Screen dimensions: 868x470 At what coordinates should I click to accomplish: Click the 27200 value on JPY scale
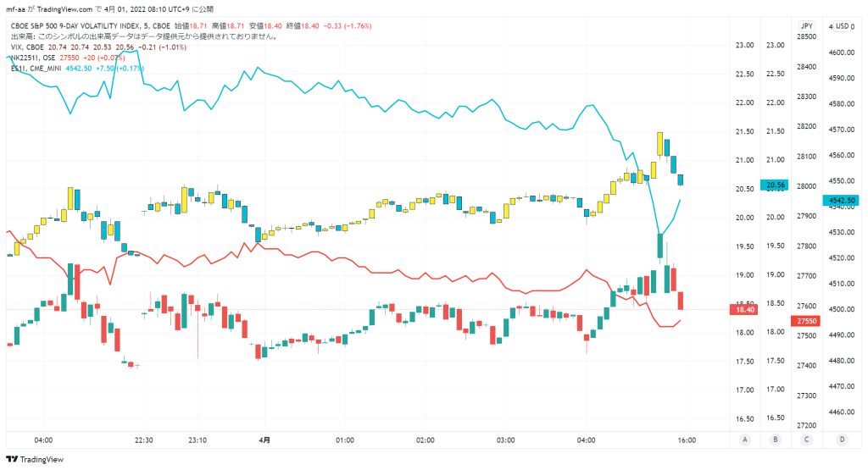coord(806,425)
